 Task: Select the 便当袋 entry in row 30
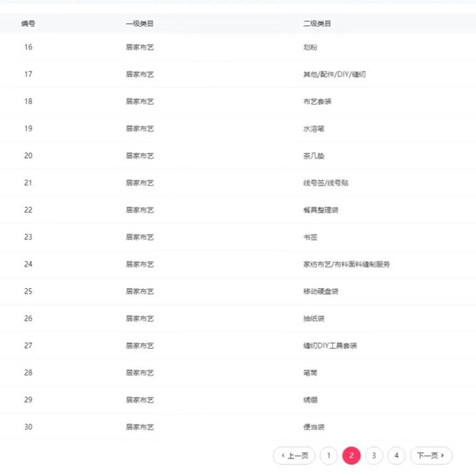[313, 427]
